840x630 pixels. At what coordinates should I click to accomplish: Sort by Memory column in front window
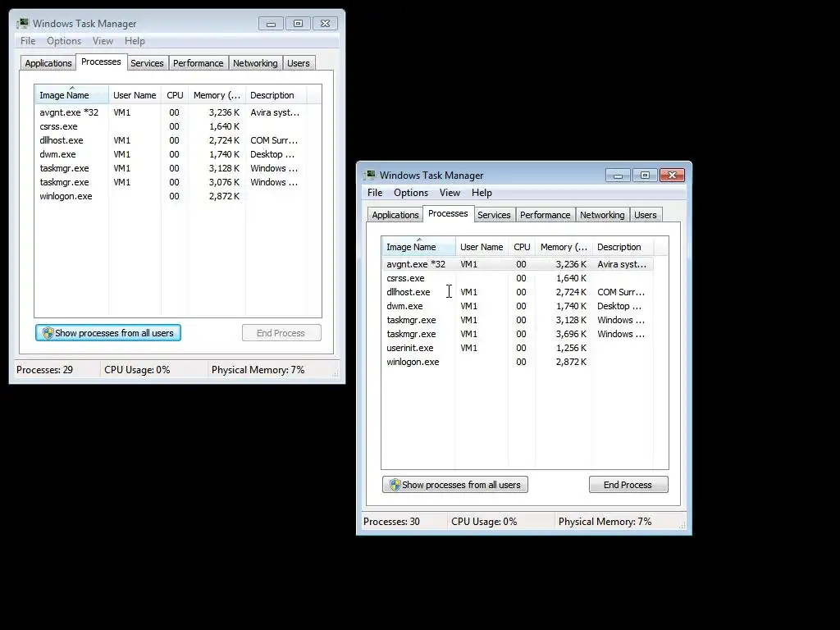tap(564, 247)
